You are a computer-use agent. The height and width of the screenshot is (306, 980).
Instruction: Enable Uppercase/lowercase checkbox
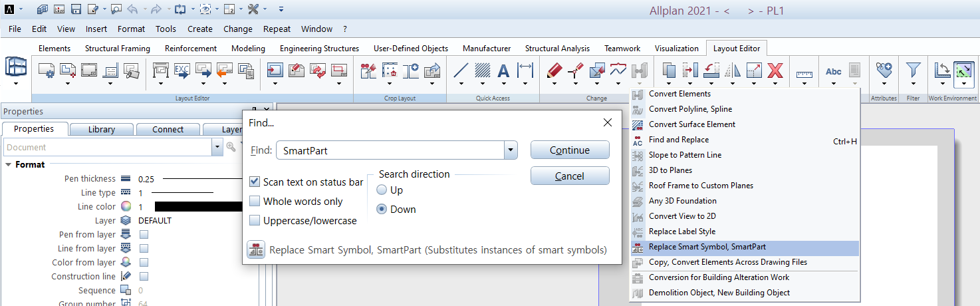tap(254, 220)
